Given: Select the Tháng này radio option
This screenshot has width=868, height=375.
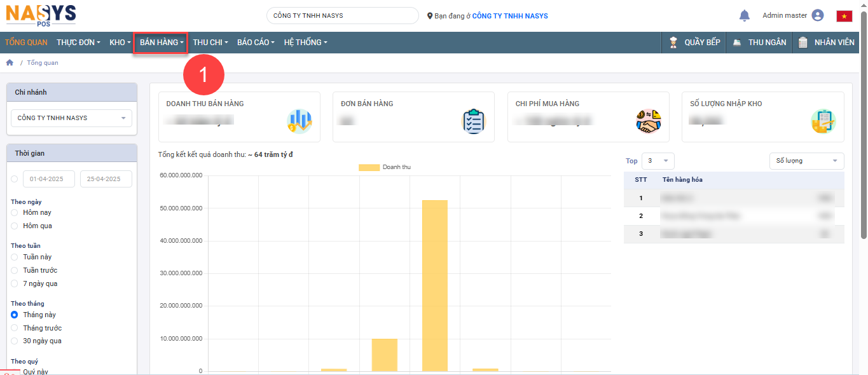Looking at the screenshot, I should coord(15,315).
